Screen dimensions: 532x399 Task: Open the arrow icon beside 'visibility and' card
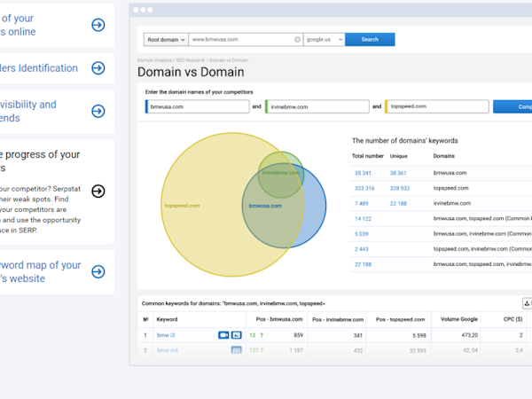pyautogui.click(x=98, y=111)
